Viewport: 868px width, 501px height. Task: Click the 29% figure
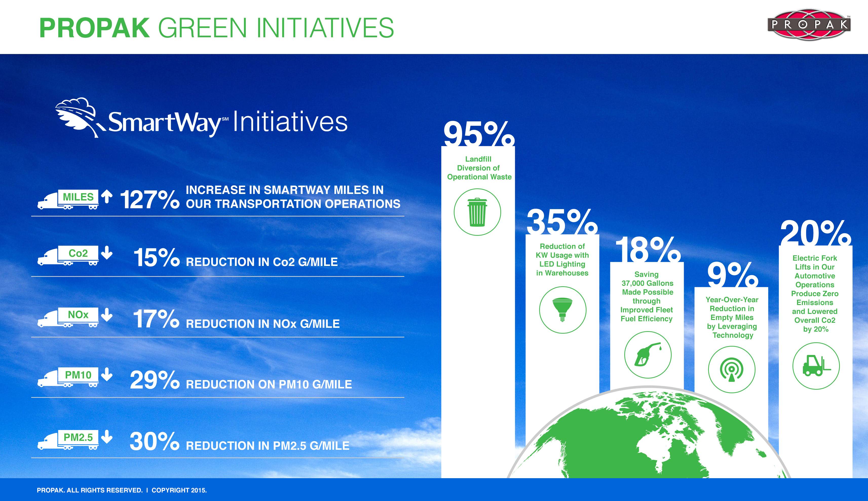(155, 380)
